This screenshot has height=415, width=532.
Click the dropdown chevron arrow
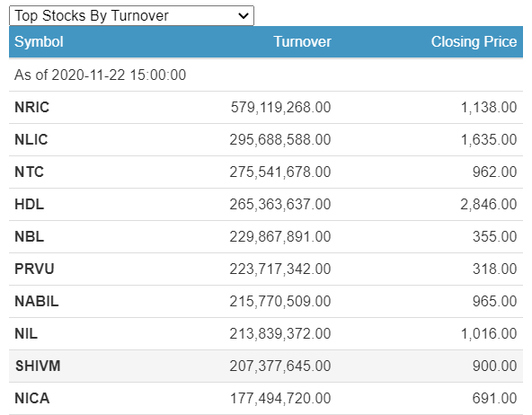[244, 16]
